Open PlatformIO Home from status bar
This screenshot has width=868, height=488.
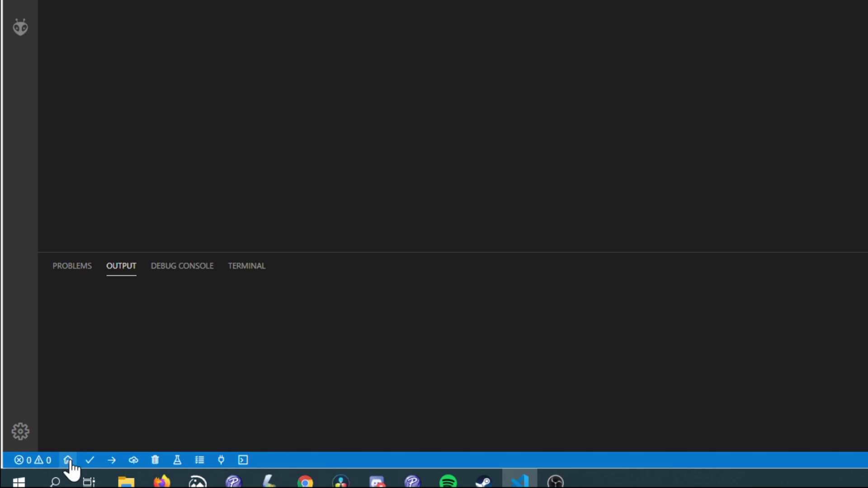pos(68,460)
